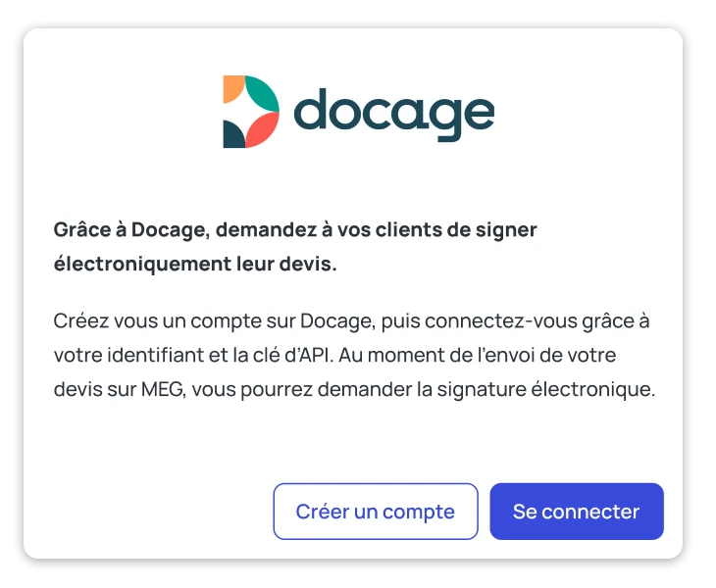This screenshot has width=716, height=588.
Task: Click the white star center of the logo
Action: tap(242, 112)
